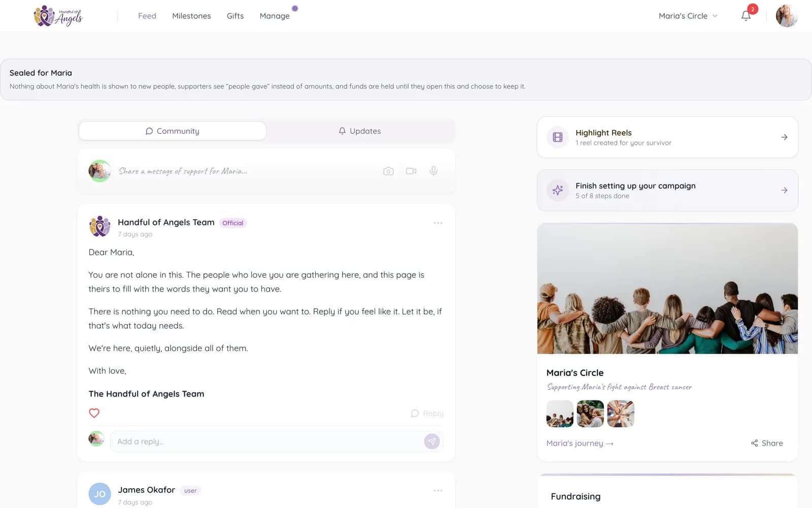Click the '5 of 8 steps done' text
The height and width of the screenshot is (508, 812).
pos(602,196)
